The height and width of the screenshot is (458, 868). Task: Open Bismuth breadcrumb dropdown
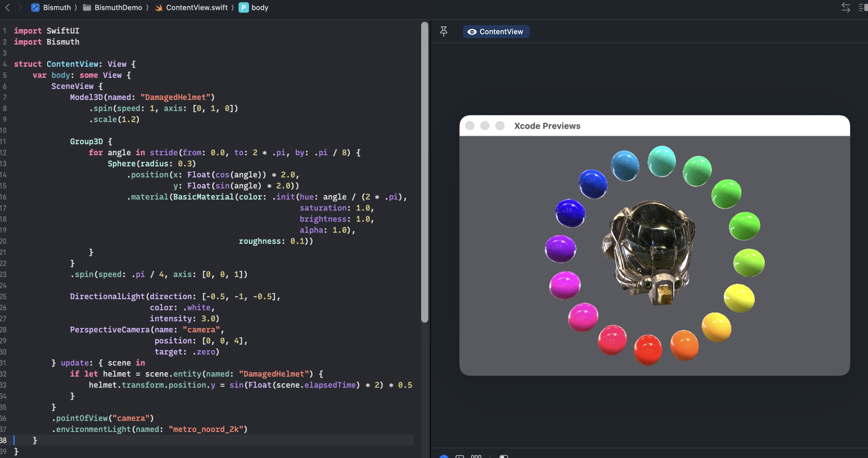pos(57,7)
